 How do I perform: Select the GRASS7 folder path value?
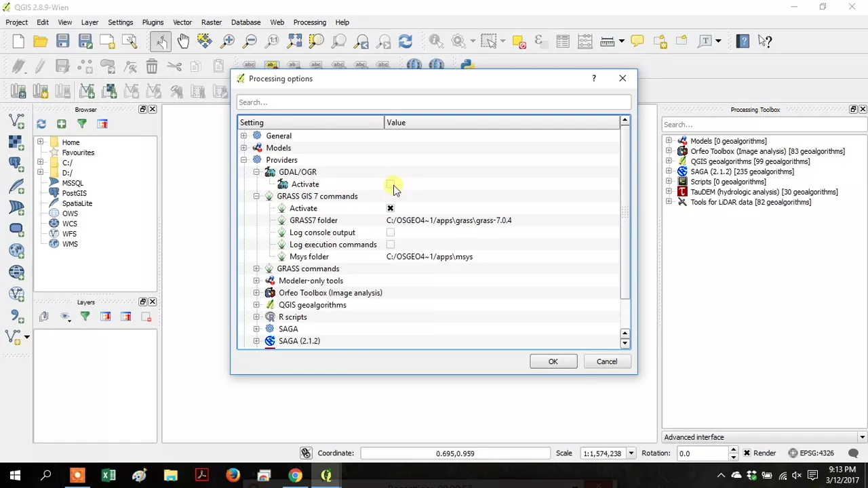(449, 220)
